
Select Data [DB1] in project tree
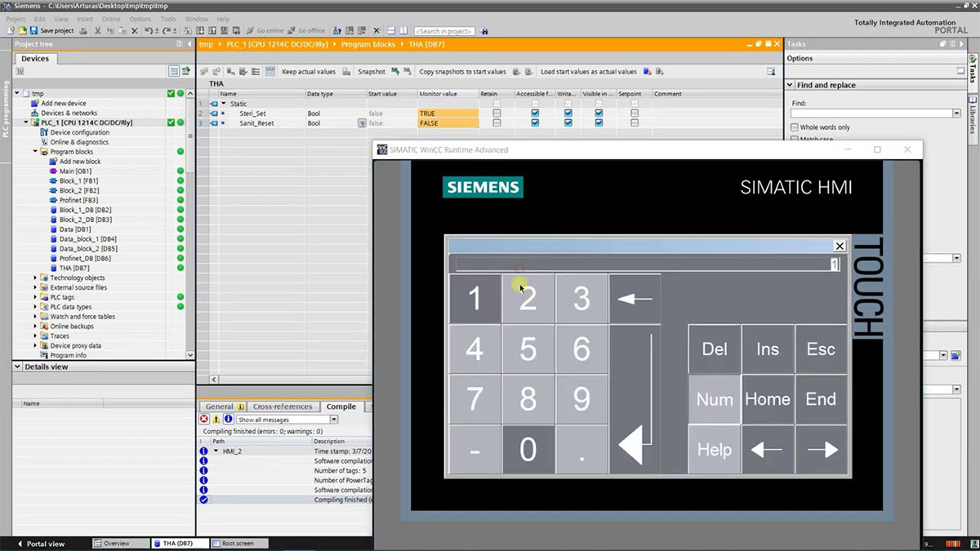(75, 229)
